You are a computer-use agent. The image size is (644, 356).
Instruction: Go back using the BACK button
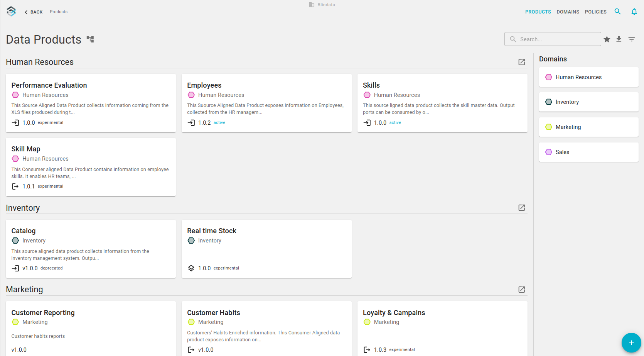(34, 12)
